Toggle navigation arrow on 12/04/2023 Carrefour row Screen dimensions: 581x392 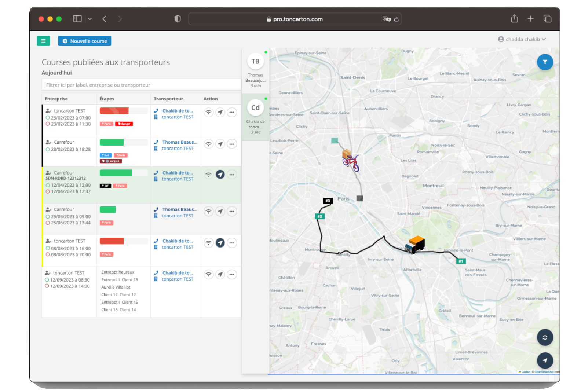coord(220,175)
